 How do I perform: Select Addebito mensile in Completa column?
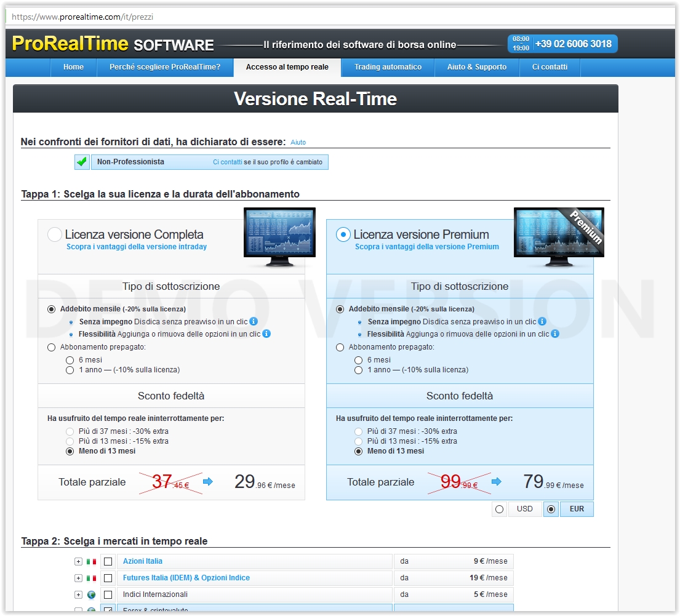click(52, 310)
